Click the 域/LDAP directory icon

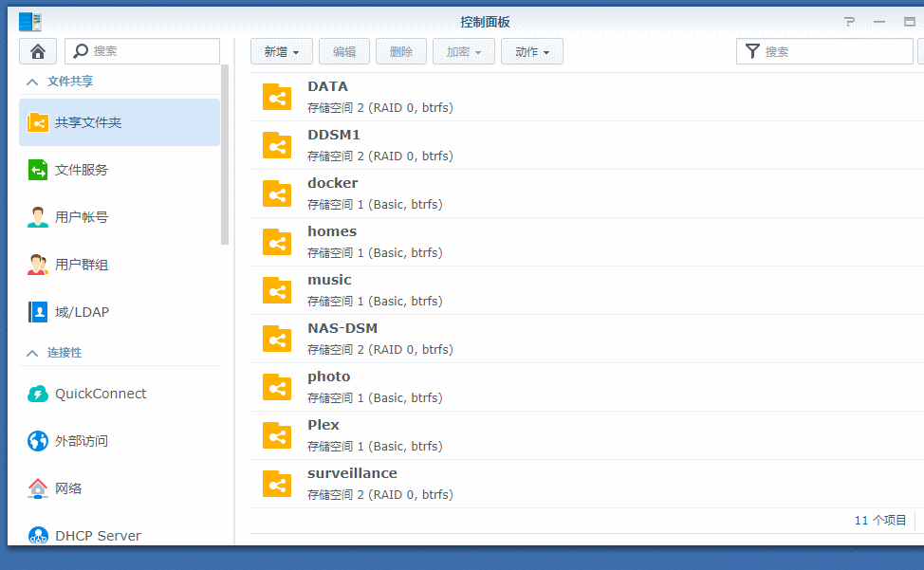(x=38, y=311)
